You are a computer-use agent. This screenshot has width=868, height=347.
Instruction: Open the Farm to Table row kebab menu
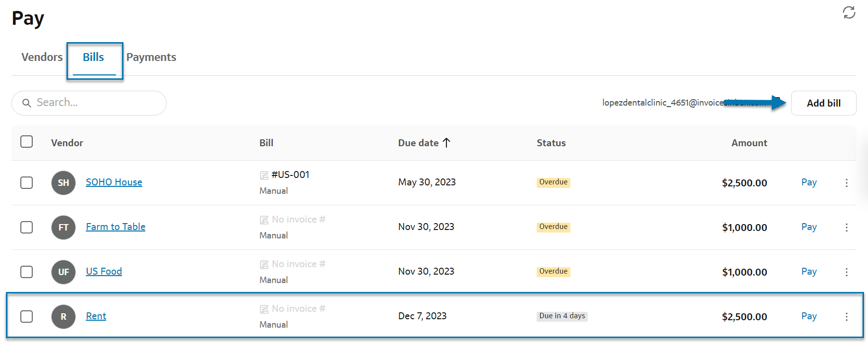pos(847,227)
